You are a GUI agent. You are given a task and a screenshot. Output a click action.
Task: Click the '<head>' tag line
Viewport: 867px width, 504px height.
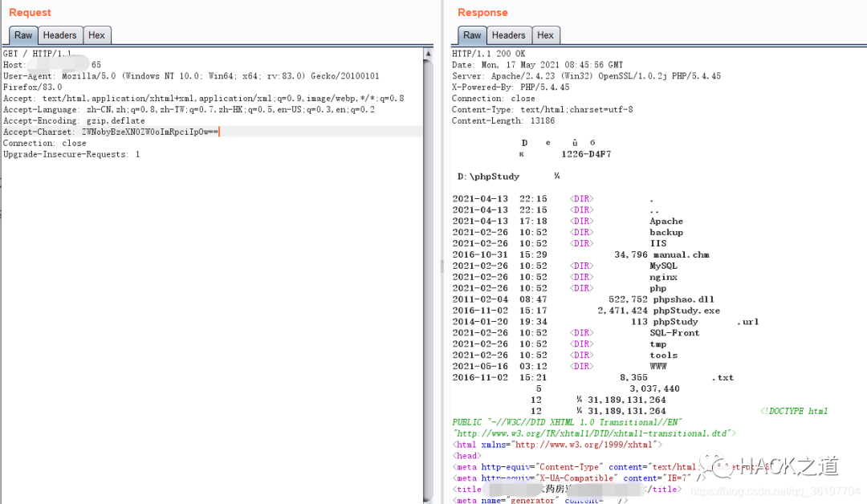[x=466, y=455]
